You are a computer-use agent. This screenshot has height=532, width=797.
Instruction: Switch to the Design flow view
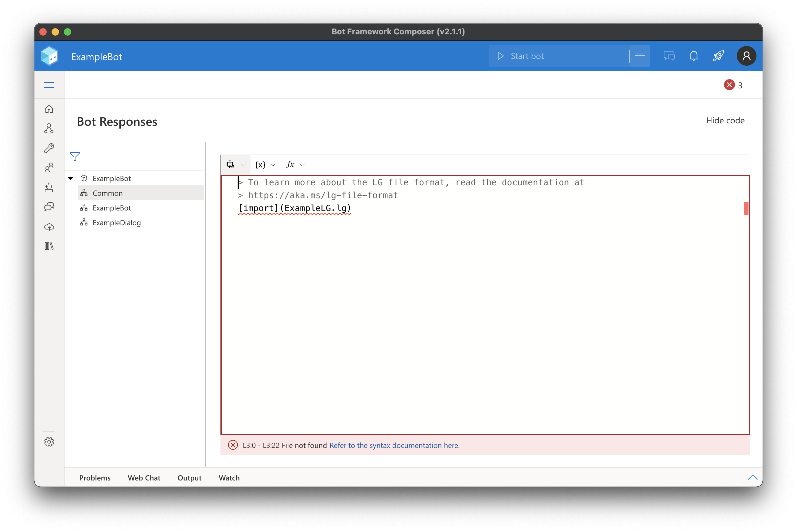pos(49,128)
